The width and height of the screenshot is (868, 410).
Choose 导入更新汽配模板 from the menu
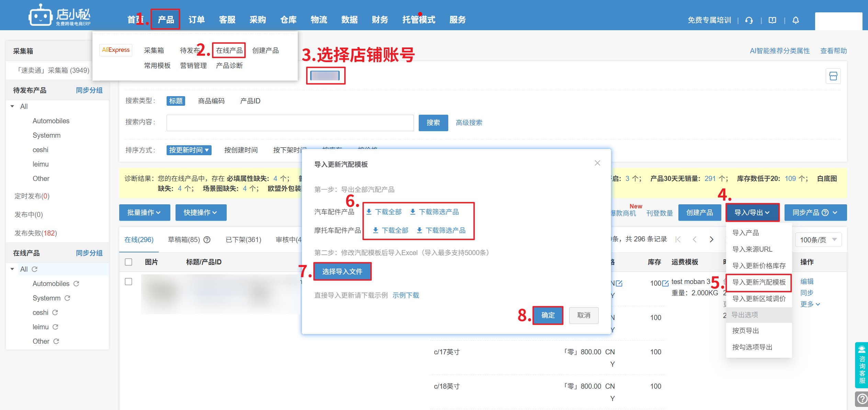pyautogui.click(x=759, y=282)
